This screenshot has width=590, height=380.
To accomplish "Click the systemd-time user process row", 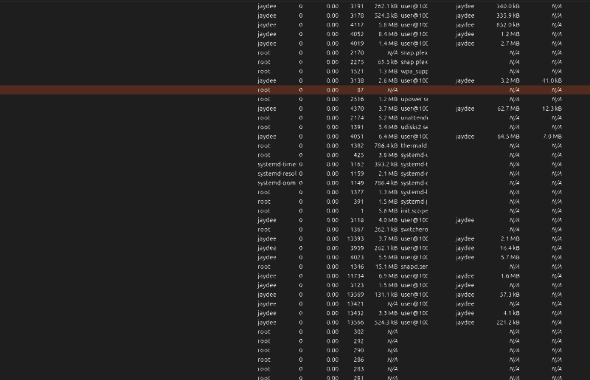I will coord(295,164).
